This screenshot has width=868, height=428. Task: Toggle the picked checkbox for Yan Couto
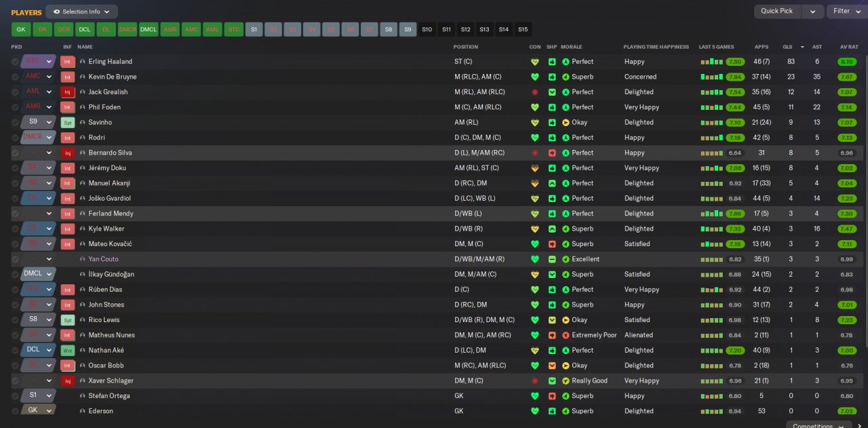pyautogui.click(x=15, y=259)
